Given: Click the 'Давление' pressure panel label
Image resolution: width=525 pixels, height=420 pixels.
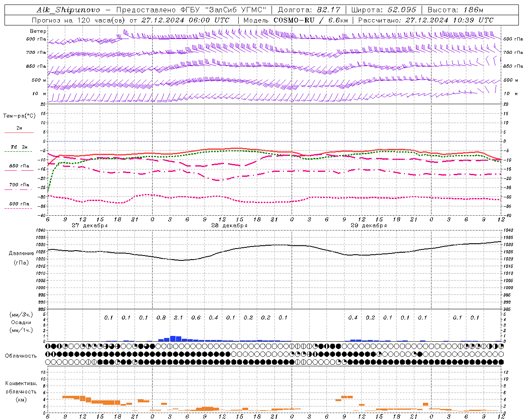Looking at the screenshot, I should (21, 253).
